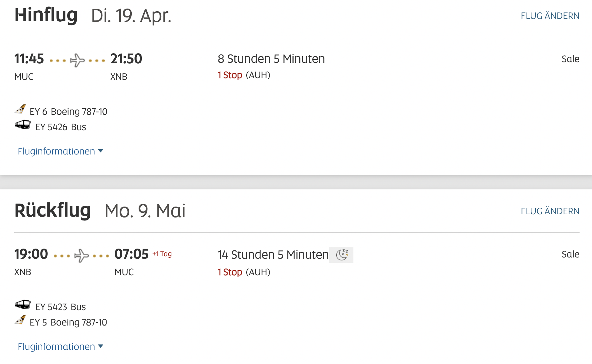Click the dropdown arrow next to outbound Fluginformationen
This screenshot has width=592, height=364.
click(x=101, y=151)
